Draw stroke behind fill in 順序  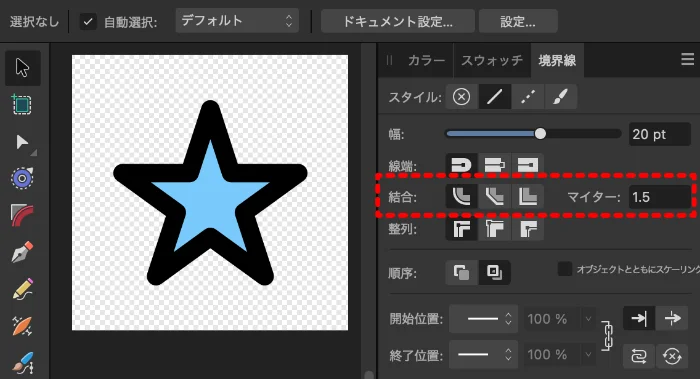click(x=461, y=272)
